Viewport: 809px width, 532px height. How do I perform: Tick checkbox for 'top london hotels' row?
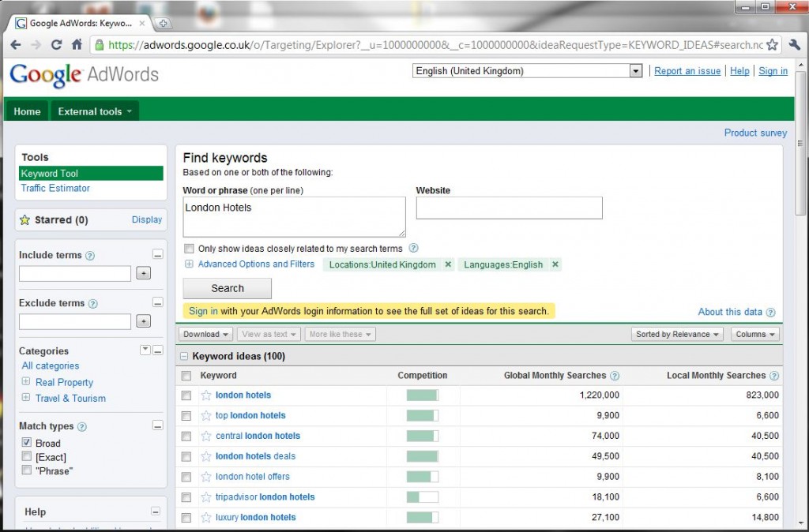[x=186, y=415]
